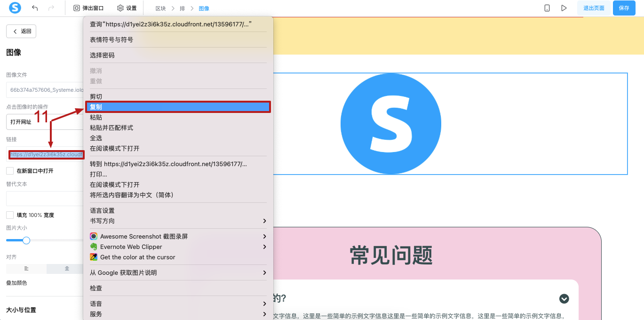644x320 pixels.
Task: Choose 复制 in context menu
Action: 178,107
